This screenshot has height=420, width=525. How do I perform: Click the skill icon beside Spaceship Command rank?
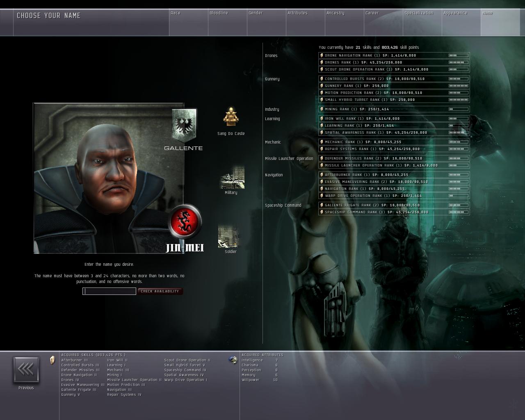click(x=322, y=212)
